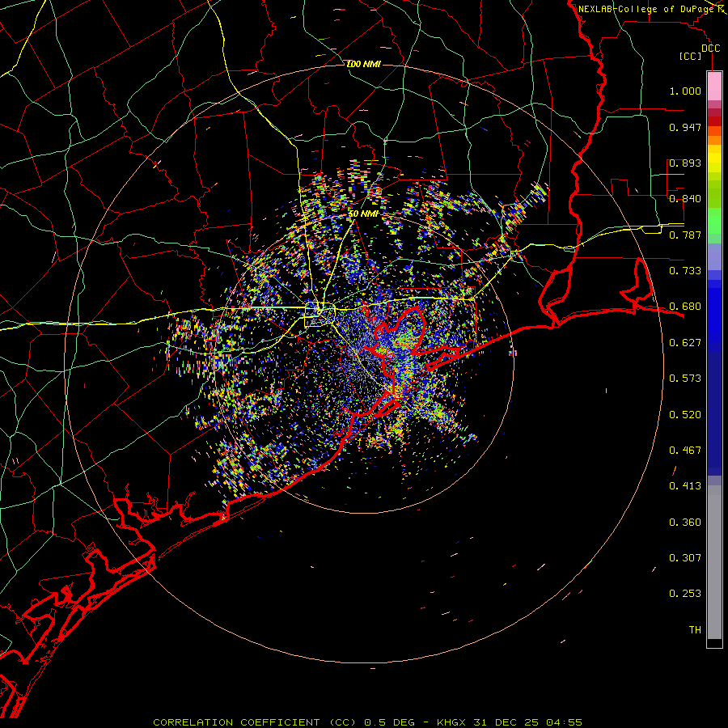728x728 pixels.
Task: Click the Houston beltway loop on map
Action: pos(320,315)
